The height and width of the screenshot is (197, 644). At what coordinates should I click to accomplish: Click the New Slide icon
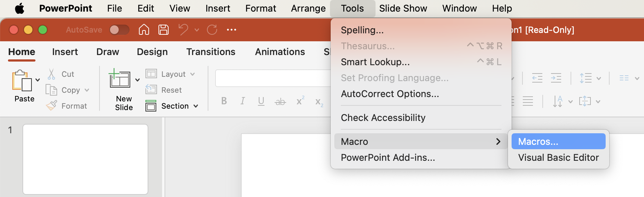click(120, 79)
